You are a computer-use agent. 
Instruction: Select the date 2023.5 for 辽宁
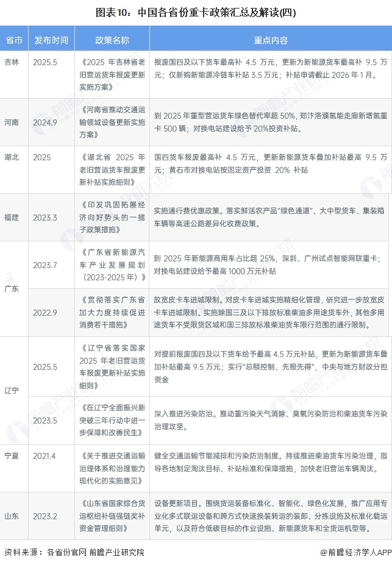[45, 421]
